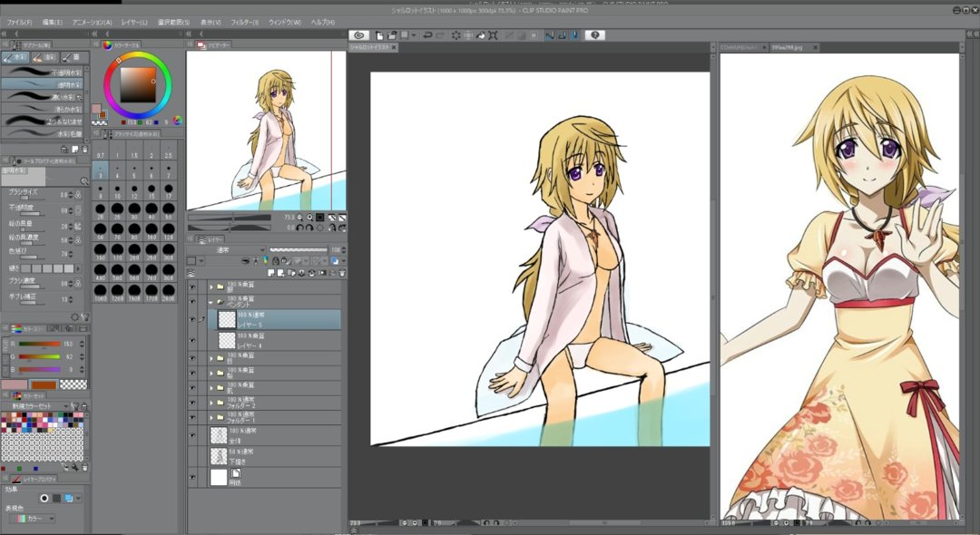Click the new layer folder icon
This screenshot has height=535, width=980.
[290, 273]
